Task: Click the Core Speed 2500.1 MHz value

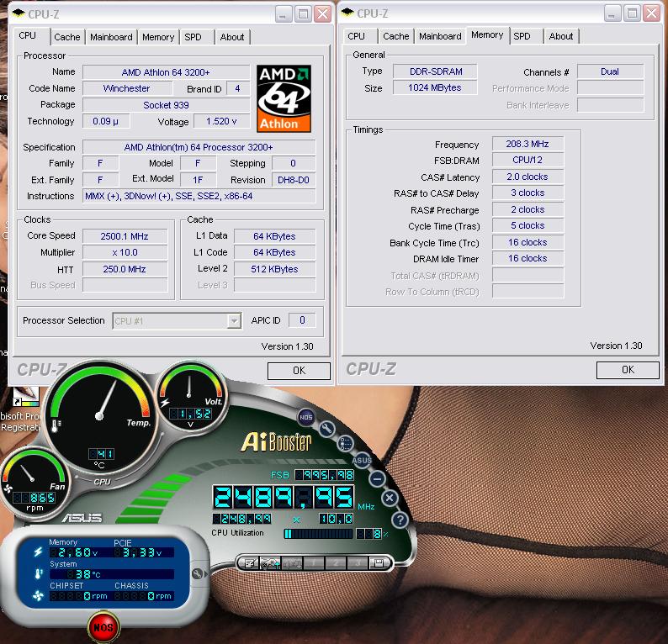Action: pos(125,236)
